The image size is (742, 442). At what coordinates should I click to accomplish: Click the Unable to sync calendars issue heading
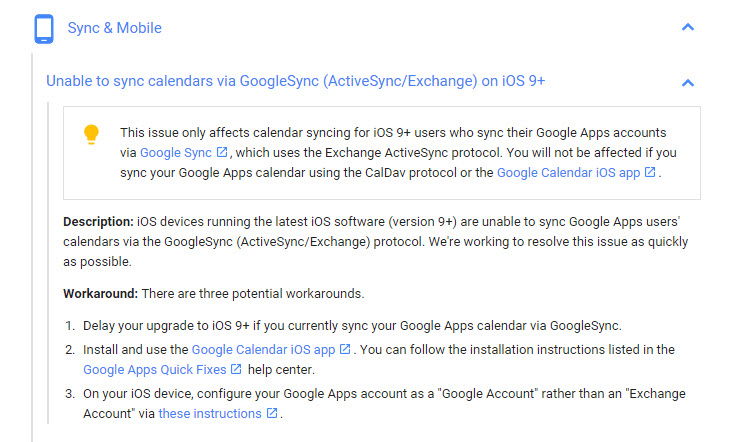point(295,81)
